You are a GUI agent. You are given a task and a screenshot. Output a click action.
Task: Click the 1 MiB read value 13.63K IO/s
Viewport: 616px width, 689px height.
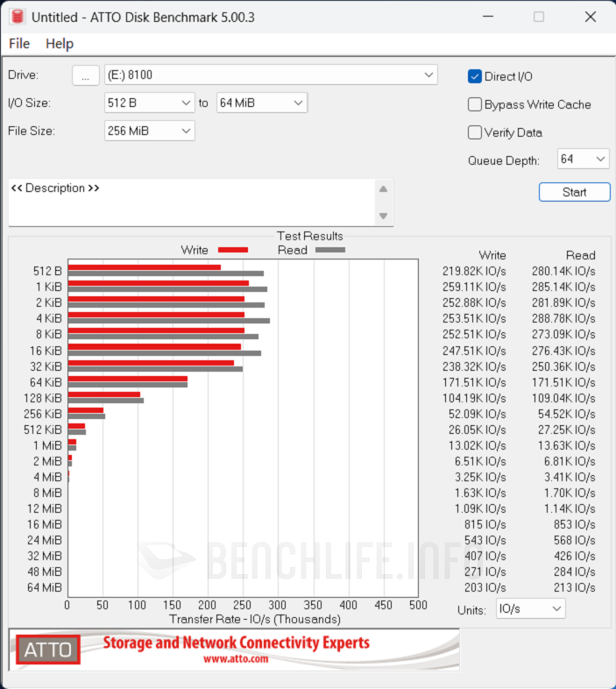566,445
